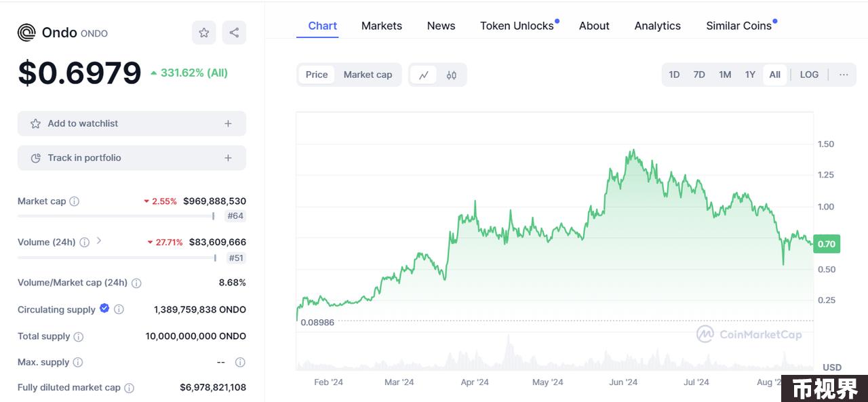Click the $6,978,821,108 fully diluted value
The height and width of the screenshot is (402, 868).
tap(213, 388)
